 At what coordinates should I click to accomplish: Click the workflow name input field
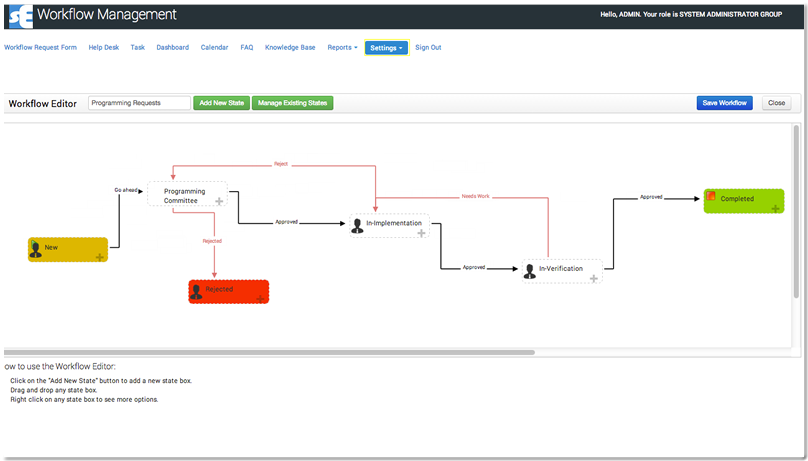tap(139, 103)
